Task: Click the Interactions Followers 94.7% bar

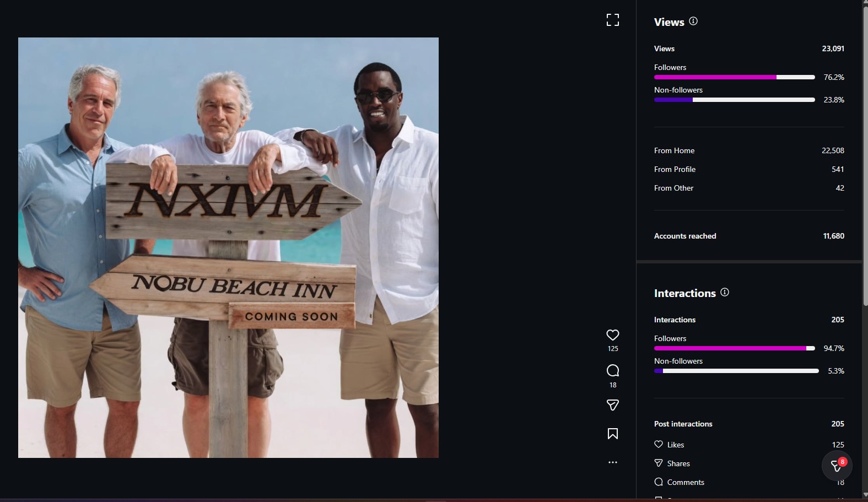Action: [x=734, y=348]
